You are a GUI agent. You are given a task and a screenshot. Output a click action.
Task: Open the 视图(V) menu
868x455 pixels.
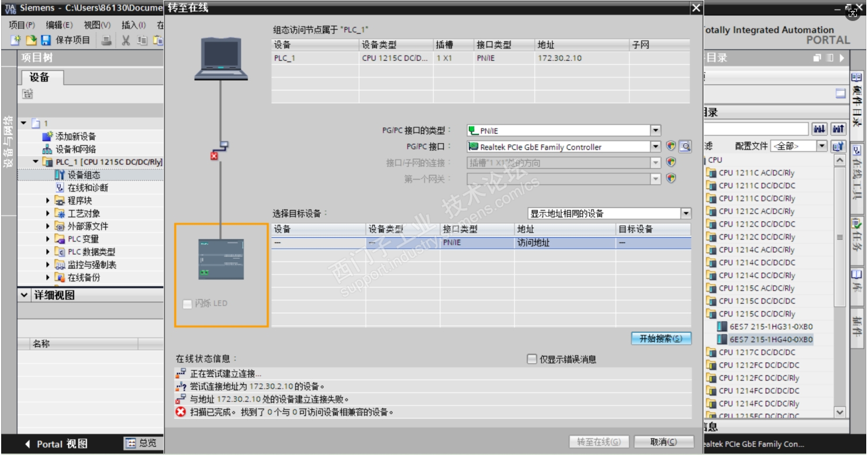97,25
